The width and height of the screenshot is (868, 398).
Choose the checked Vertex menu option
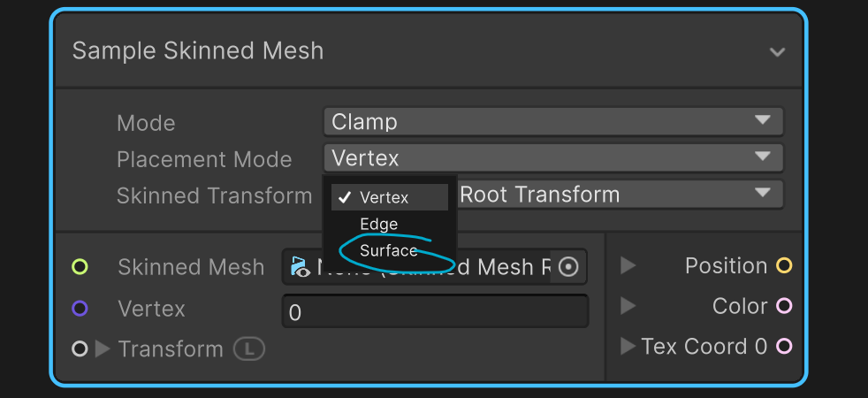coord(385,197)
